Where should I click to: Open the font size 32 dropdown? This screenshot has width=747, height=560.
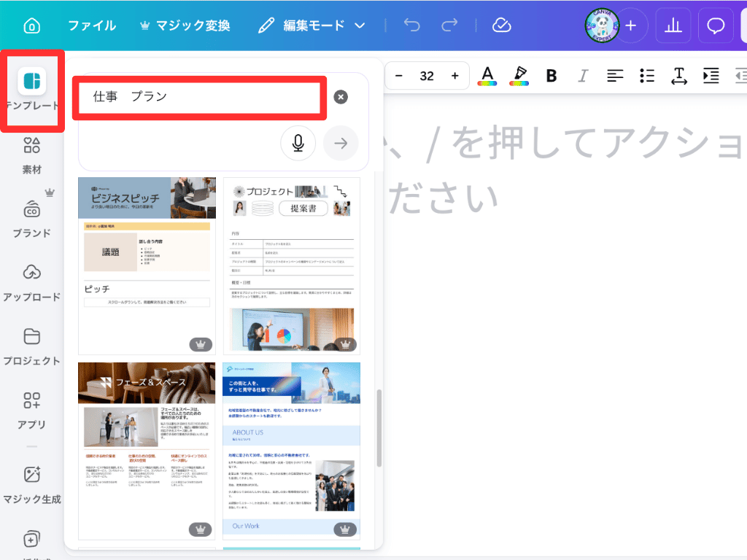tap(427, 75)
